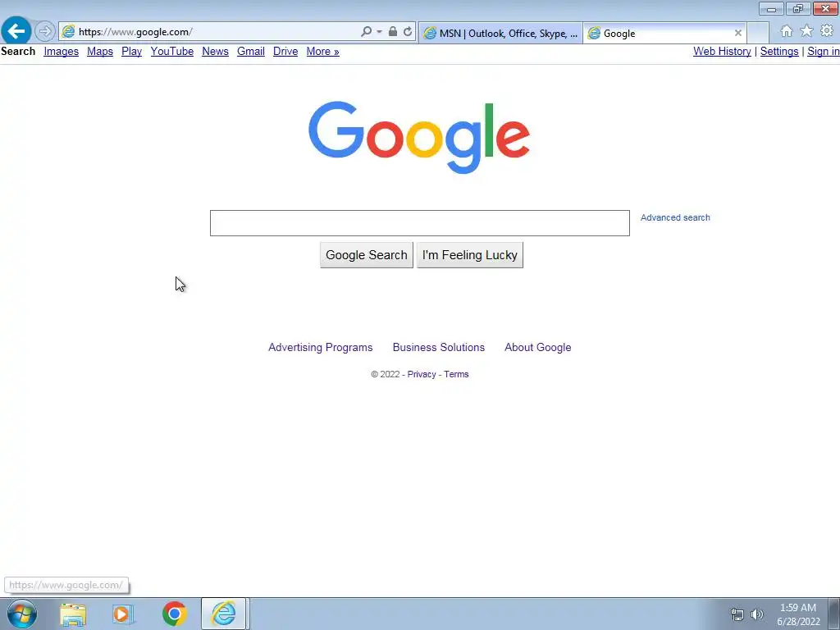Viewport: 840px width, 630px height.
Task: Open the News link
Action: click(216, 52)
